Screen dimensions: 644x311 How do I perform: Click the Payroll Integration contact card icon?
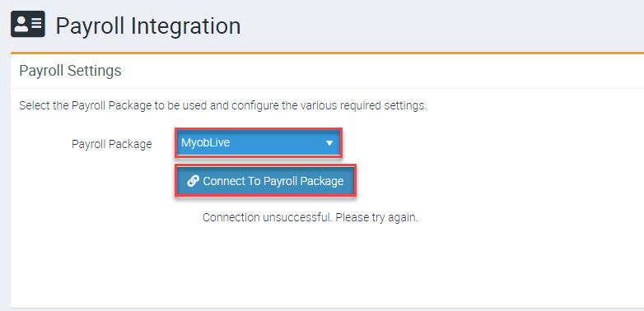28,24
